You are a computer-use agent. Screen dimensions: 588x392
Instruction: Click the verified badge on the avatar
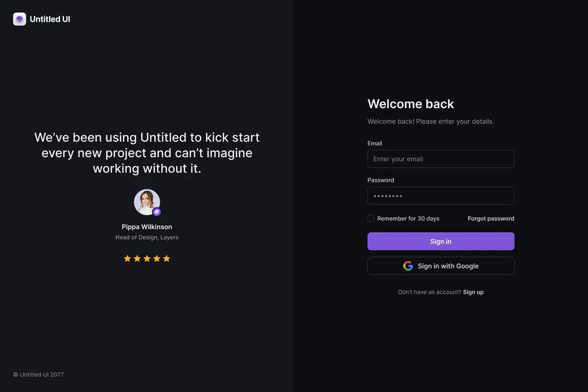(157, 212)
